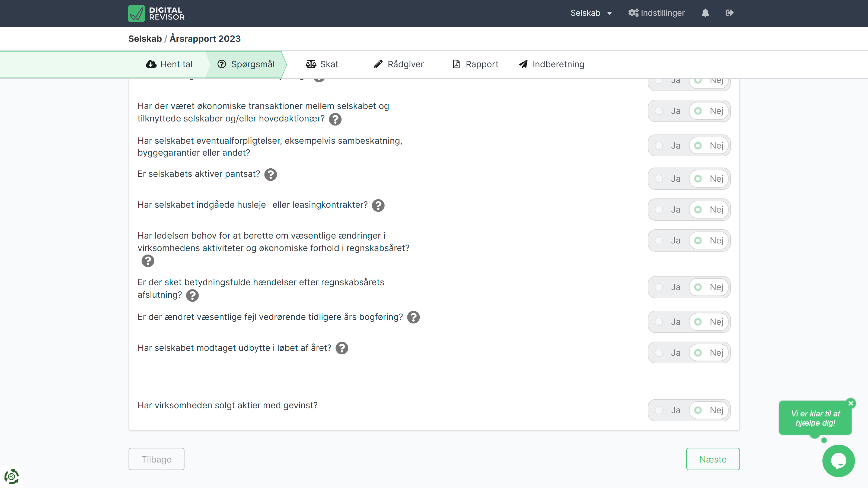868x488 pixels.
Task: Open help for væsentlige fejl question
Action: 413,317
